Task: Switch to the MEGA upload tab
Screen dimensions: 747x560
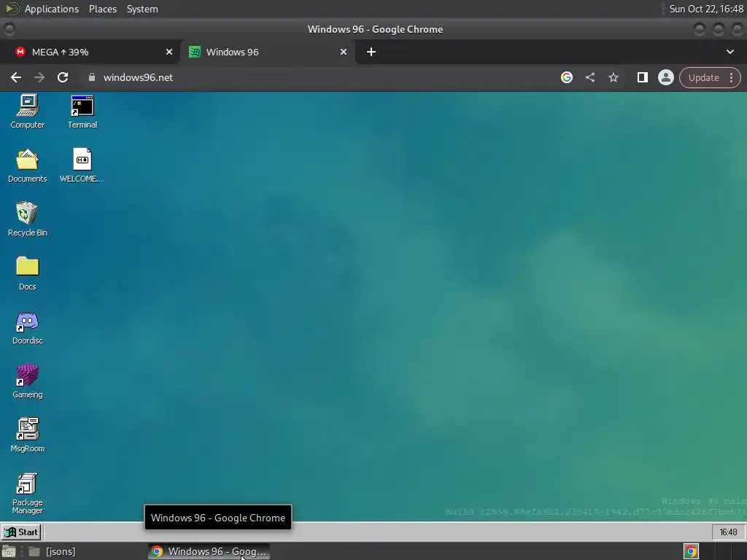Action: point(90,52)
